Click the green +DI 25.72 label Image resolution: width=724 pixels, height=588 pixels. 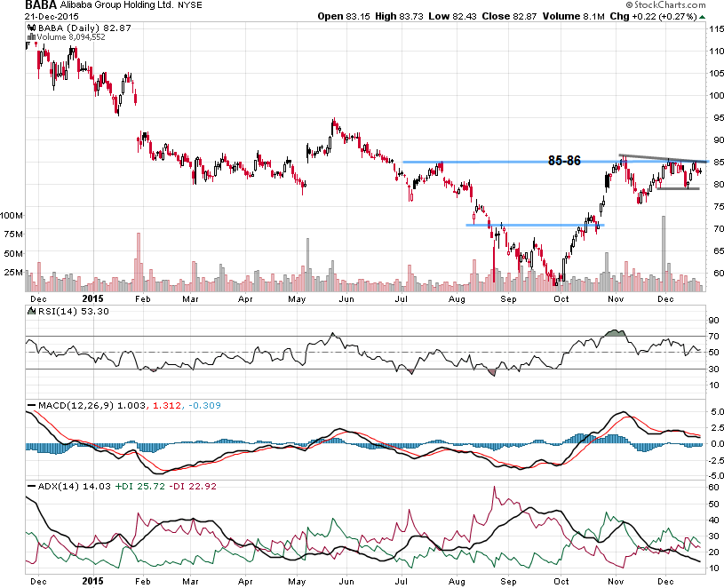(139, 487)
